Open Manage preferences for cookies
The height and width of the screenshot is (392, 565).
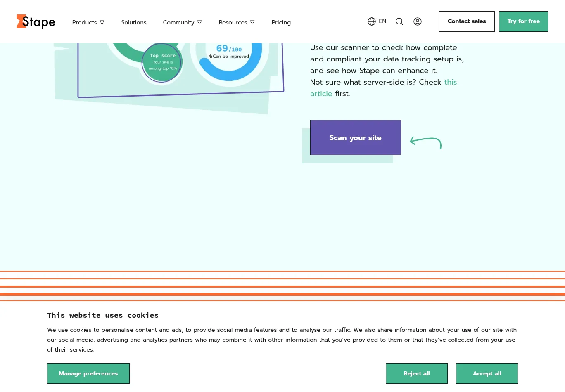click(88, 373)
